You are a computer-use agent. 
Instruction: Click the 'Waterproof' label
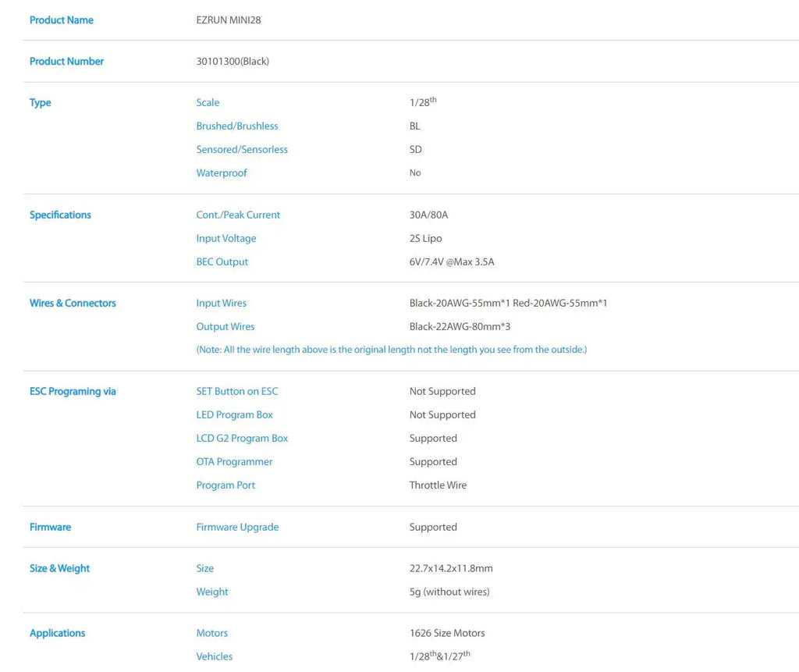(221, 172)
